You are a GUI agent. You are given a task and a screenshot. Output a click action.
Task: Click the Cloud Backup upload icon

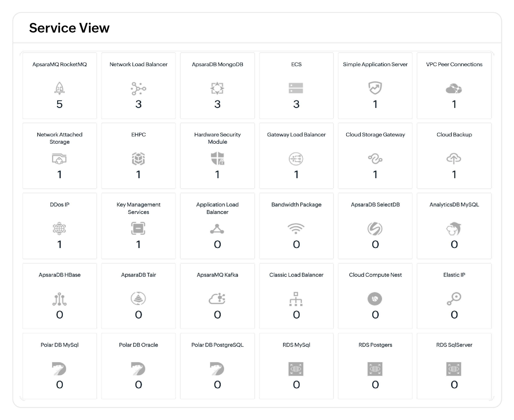coord(454,159)
